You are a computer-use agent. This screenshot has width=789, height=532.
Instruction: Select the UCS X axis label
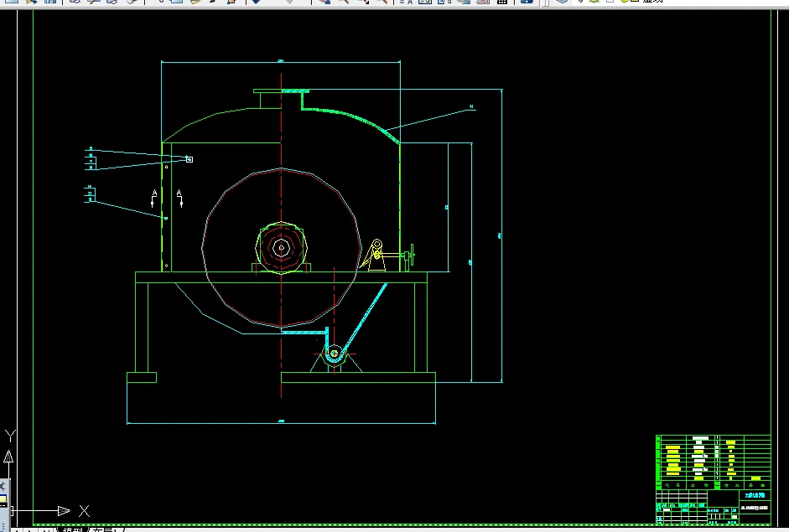[84, 511]
